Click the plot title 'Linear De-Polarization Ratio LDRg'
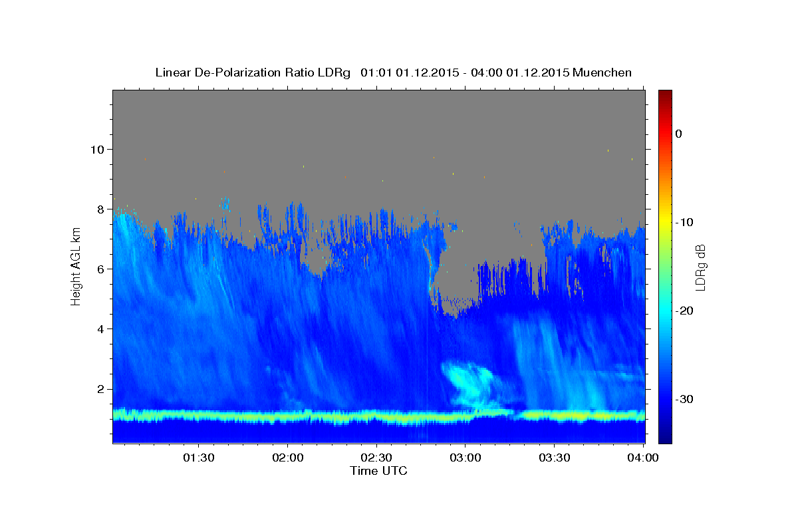The height and width of the screenshot is (532, 798). [x=252, y=72]
